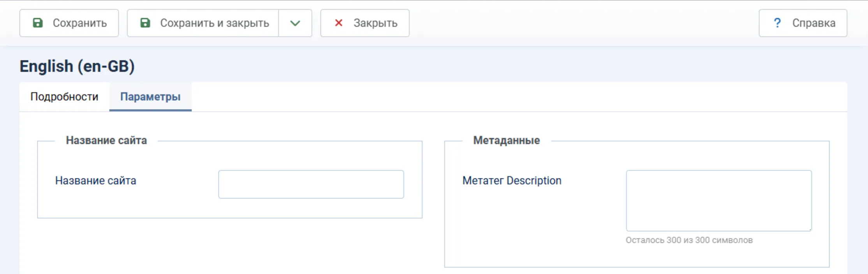Click inside the Метатег Description textarea

click(718, 200)
